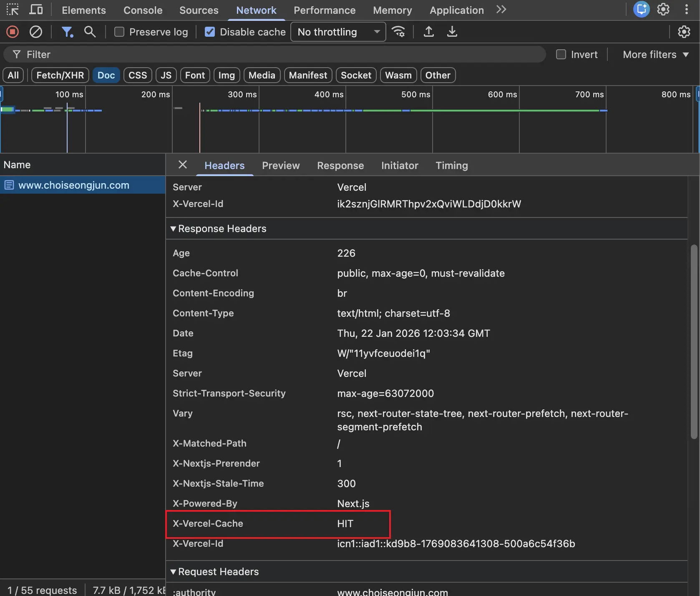Select the www.choiseongjun.com request
700x596 pixels.
74,185
